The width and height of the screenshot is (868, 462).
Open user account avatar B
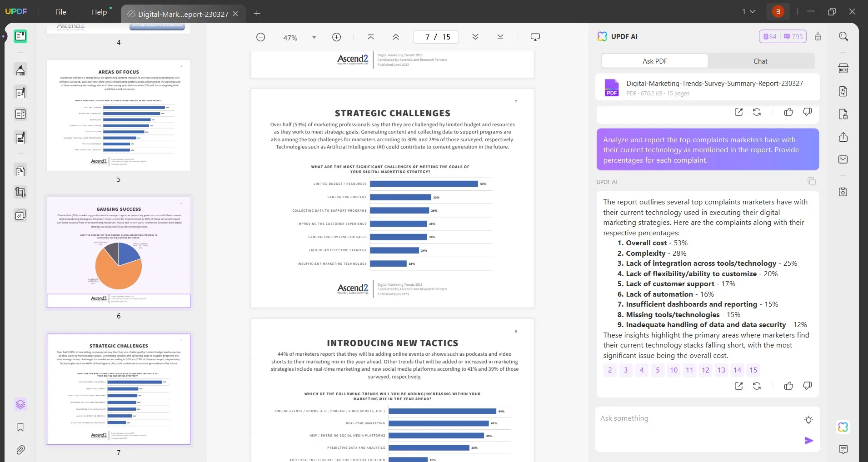coord(778,11)
